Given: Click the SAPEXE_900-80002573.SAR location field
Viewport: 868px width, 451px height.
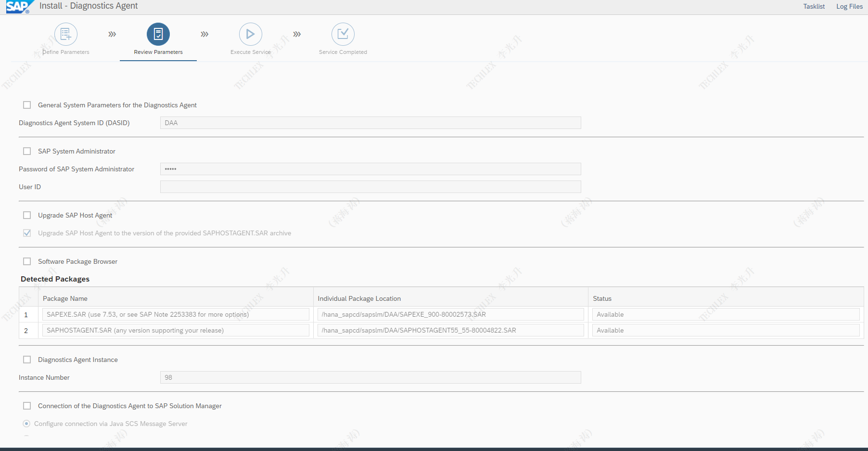Looking at the screenshot, I should click(x=451, y=314).
